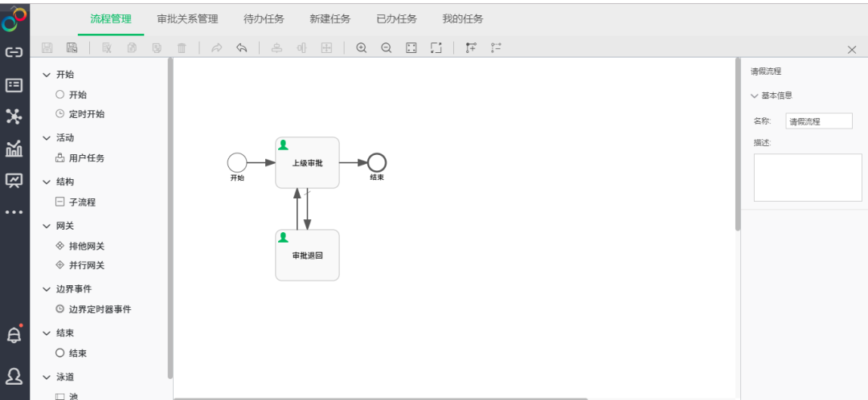
Task: Click the same-size grid icon
Action: (326, 48)
